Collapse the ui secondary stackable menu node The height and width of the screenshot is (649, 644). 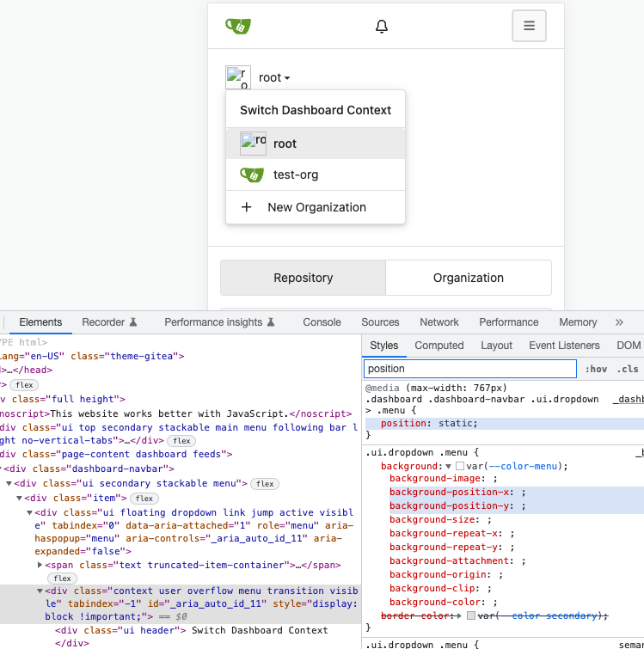coord(9,483)
